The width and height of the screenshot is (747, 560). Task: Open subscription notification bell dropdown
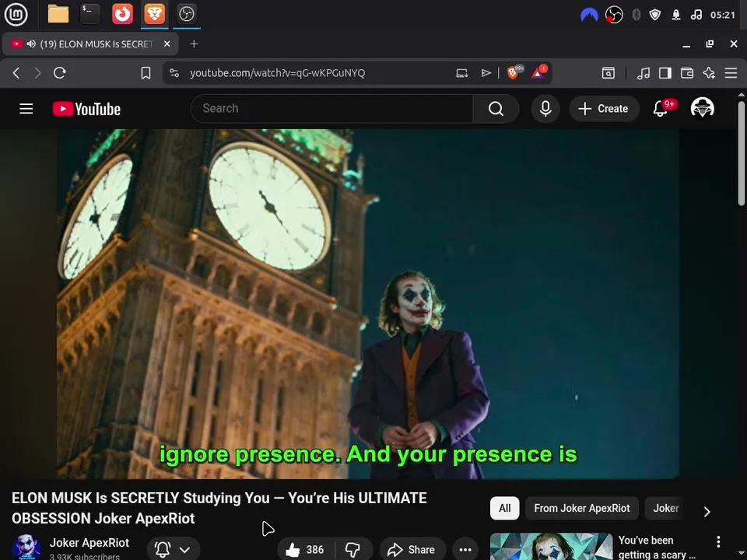[x=173, y=549]
